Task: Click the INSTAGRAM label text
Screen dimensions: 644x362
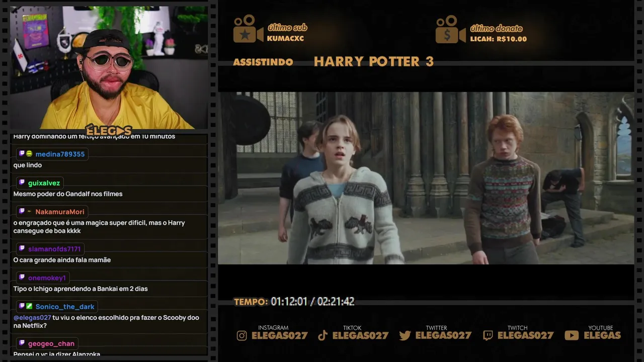Action: tap(273, 328)
